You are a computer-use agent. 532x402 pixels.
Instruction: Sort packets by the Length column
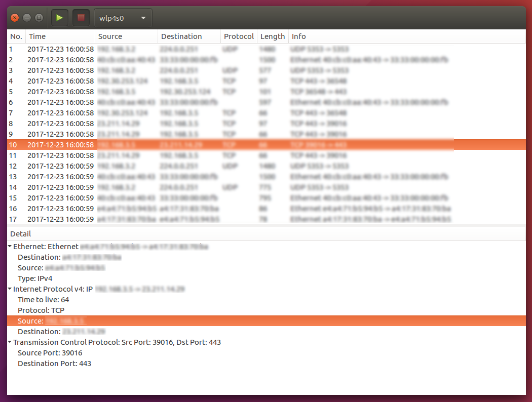coord(273,36)
